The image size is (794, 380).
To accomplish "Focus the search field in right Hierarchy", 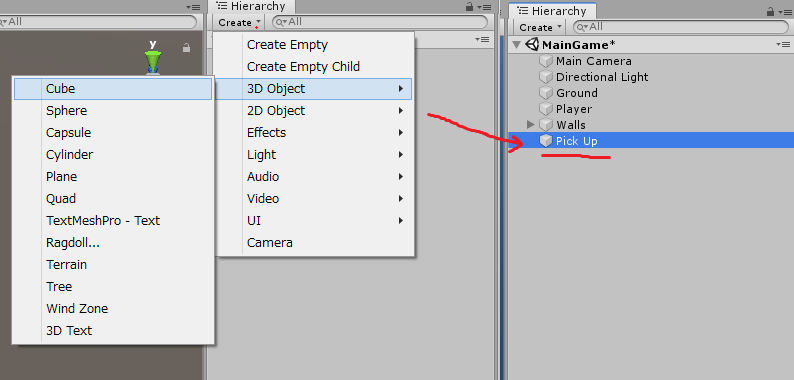I will coord(681,27).
